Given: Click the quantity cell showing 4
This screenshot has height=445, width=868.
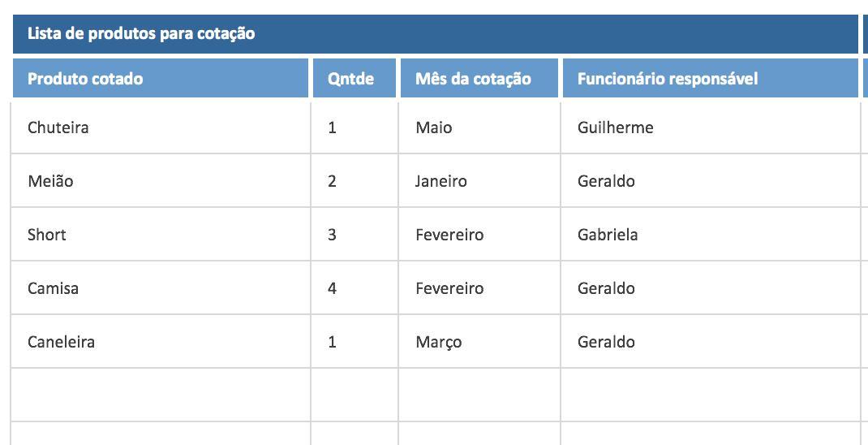Looking at the screenshot, I should point(355,288).
